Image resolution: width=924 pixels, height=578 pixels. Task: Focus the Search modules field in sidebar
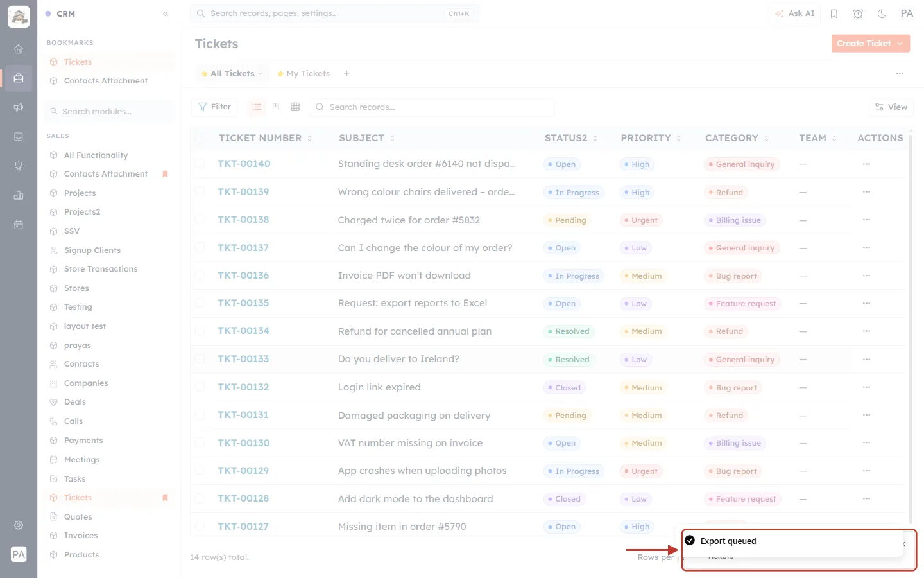click(110, 111)
